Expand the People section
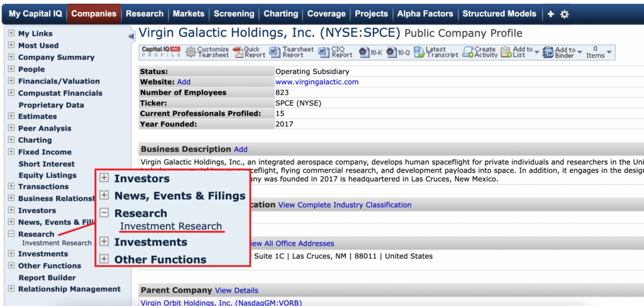Viewport: 644px width, 306px height. (11, 69)
